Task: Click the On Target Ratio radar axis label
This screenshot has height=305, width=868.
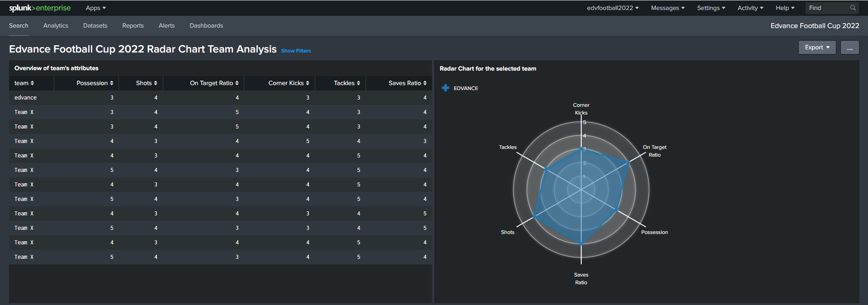Action: (655, 151)
